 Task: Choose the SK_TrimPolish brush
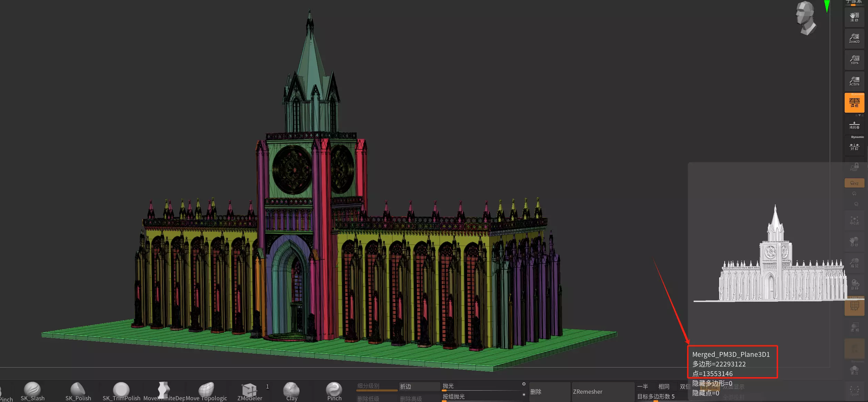pyautogui.click(x=121, y=391)
